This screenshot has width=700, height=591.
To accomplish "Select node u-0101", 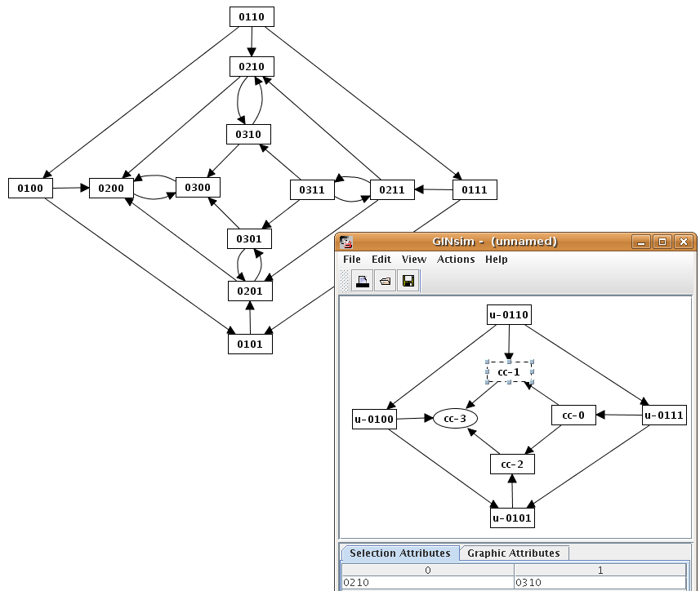I will 512,518.
